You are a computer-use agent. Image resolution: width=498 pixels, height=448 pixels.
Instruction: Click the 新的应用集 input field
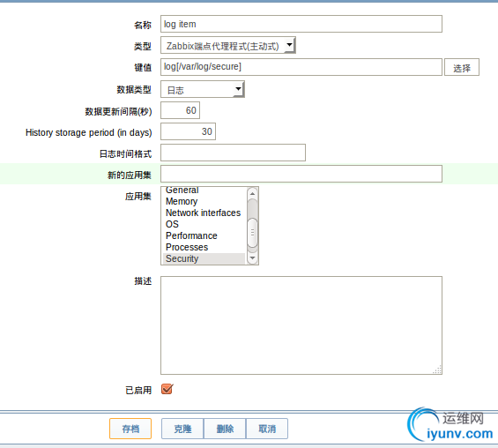(301, 174)
